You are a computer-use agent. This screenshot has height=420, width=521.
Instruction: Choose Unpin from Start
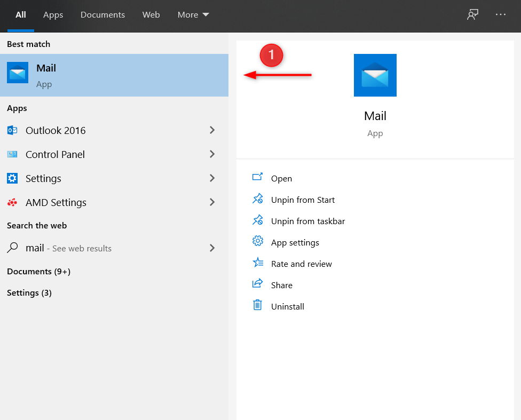click(303, 200)
